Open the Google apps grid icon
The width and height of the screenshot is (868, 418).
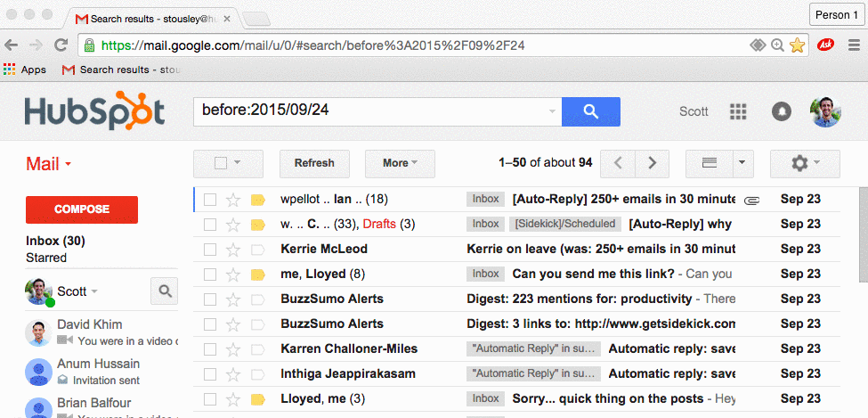(x=737, y=111)
